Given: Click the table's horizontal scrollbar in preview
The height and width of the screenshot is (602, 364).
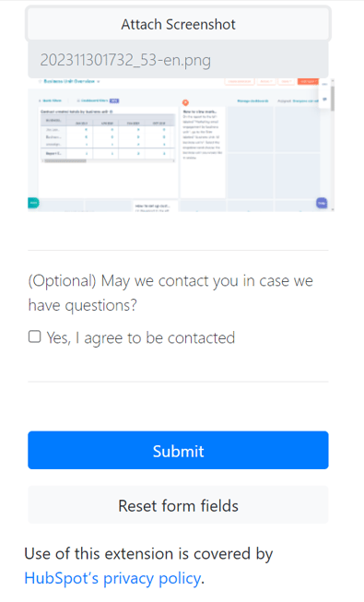Looking at the screenshot, I should [65, 160].
